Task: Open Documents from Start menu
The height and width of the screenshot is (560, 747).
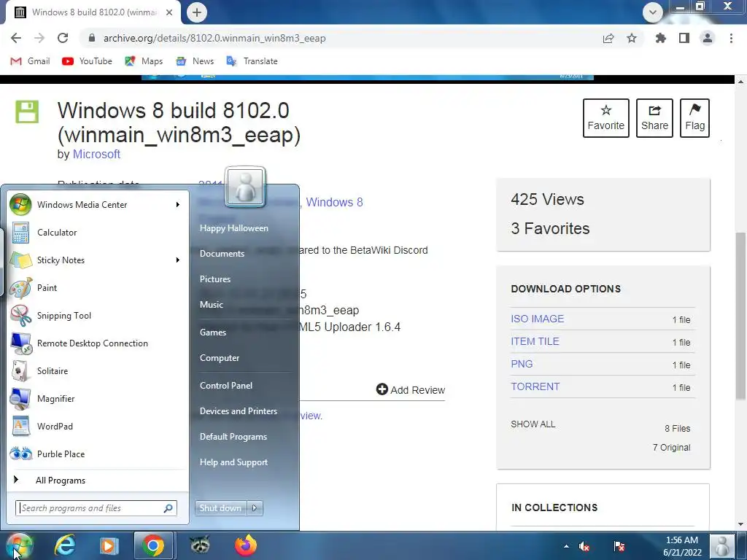Action: tap(222, 254)
